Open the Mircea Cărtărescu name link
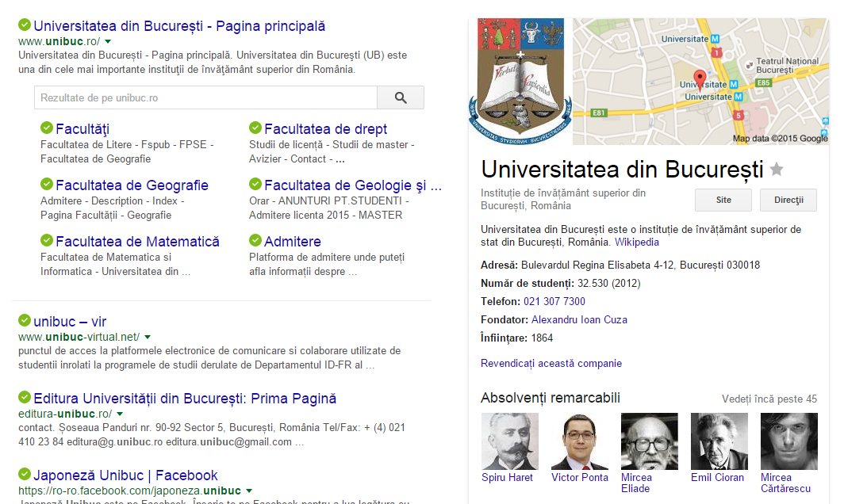This screenshot has height=504, width=844. (786, 483)
